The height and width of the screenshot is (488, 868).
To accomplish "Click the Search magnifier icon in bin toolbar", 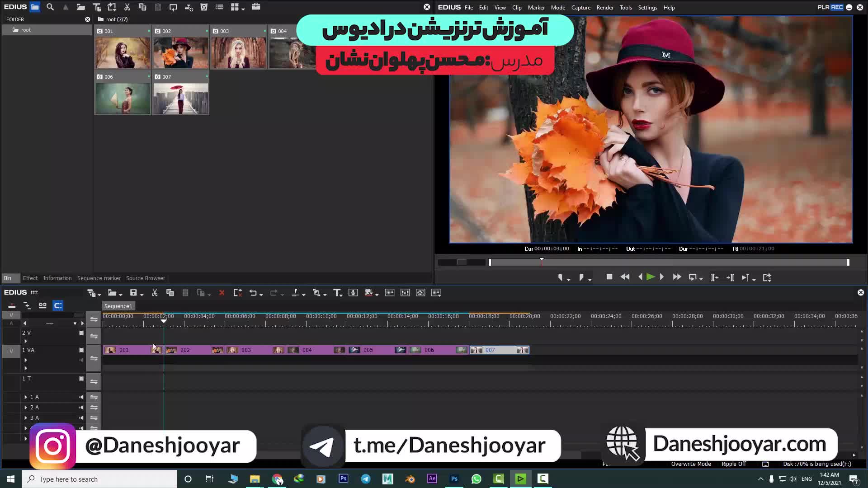I will (x=50, y=7).
